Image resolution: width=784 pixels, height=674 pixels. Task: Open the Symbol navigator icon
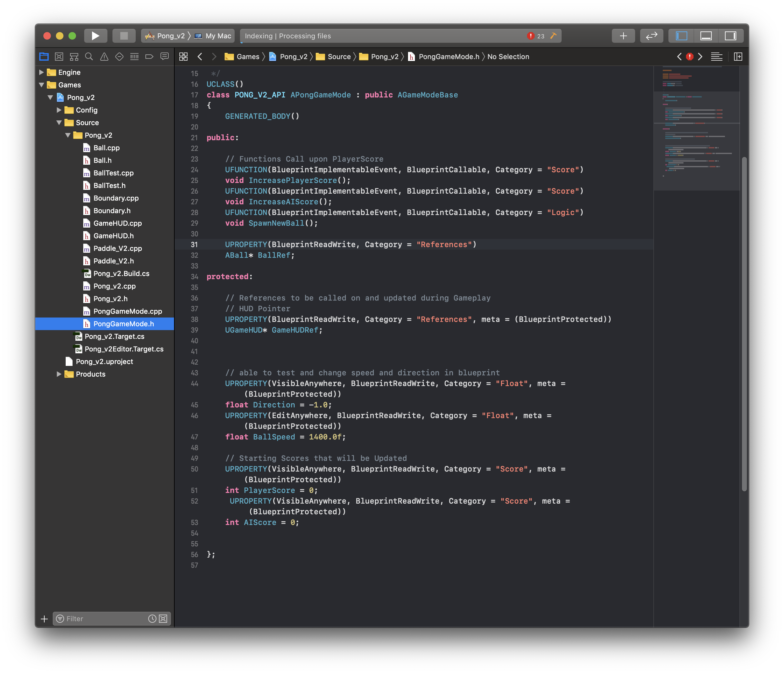coord(74,57)
